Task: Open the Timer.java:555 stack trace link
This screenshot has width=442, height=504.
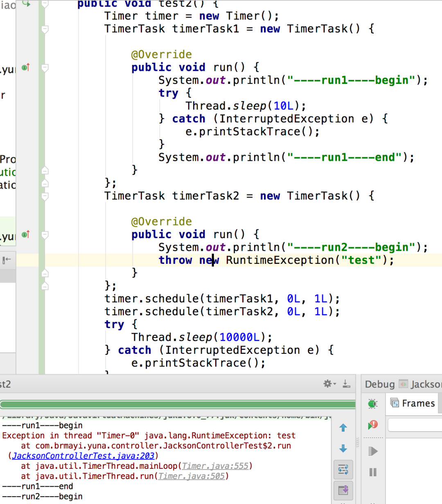Action: 216,466
